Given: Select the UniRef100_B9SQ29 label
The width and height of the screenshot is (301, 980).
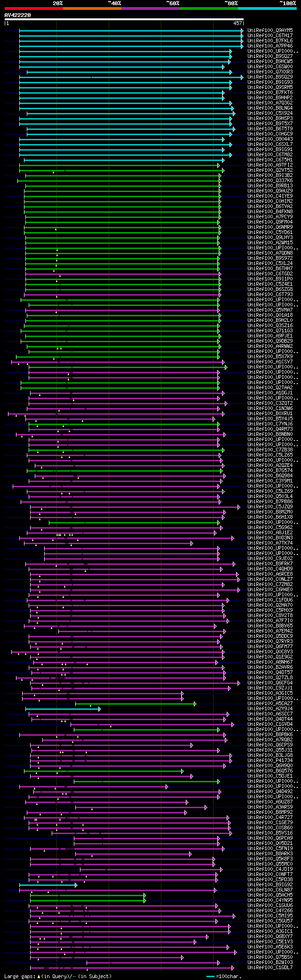Looking at the screenshot, I should 270,77.
